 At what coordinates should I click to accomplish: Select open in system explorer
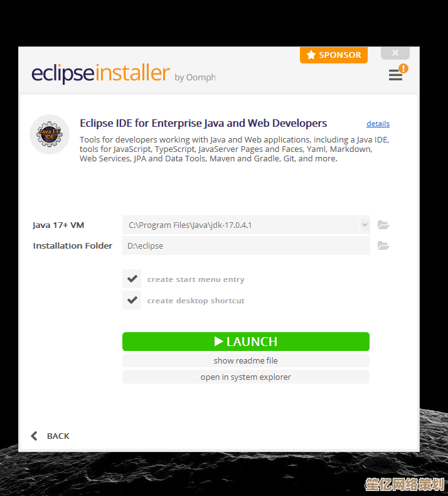point(246,377)
